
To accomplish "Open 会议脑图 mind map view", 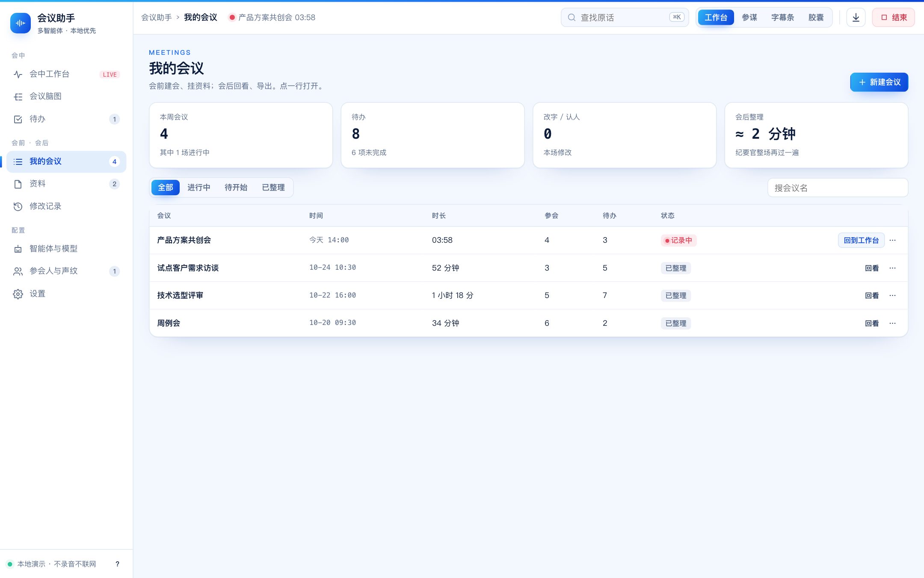I will coord(66,96).
